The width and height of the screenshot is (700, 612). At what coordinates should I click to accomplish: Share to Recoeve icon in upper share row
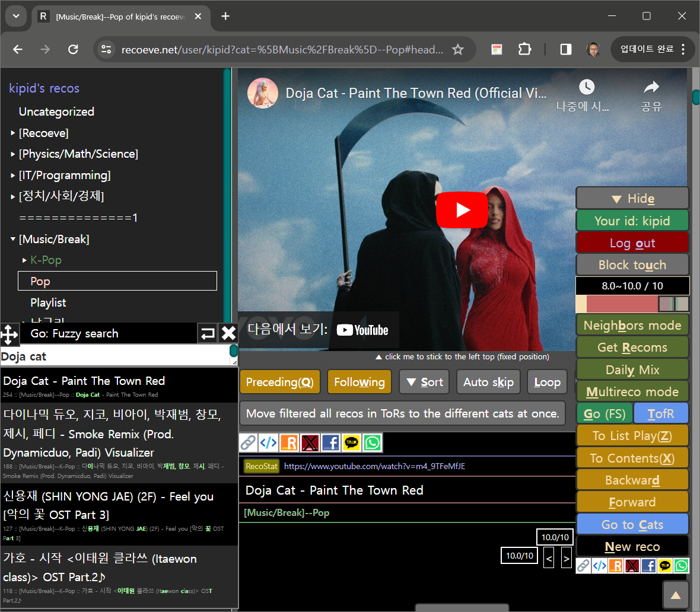coord(289,443)
